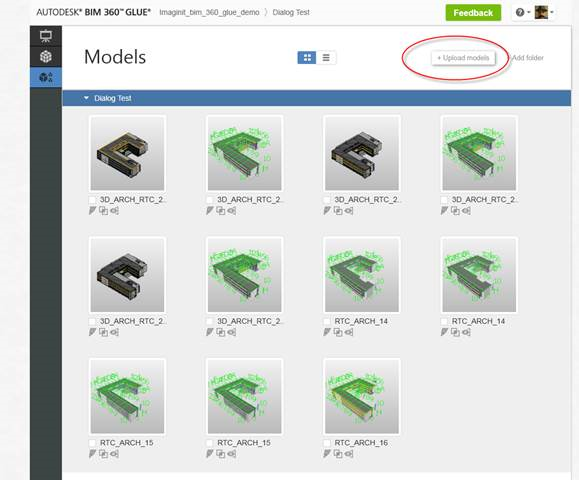Tick the right RTC_ARCH_15 checkbox

coord(209,443)
